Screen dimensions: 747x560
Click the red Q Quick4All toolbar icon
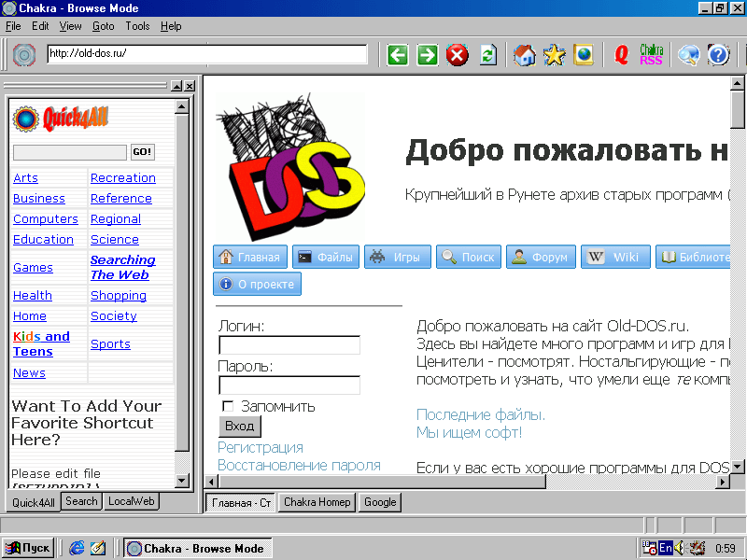(621, 55)
